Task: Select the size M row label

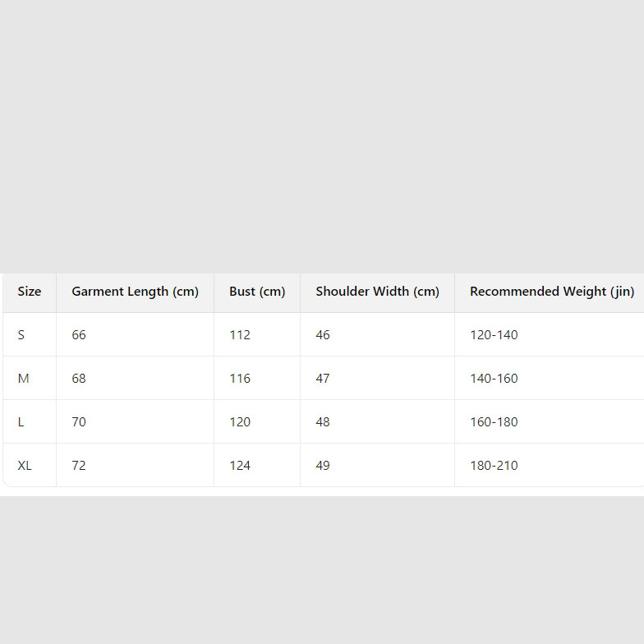Action: pos(23,379)
